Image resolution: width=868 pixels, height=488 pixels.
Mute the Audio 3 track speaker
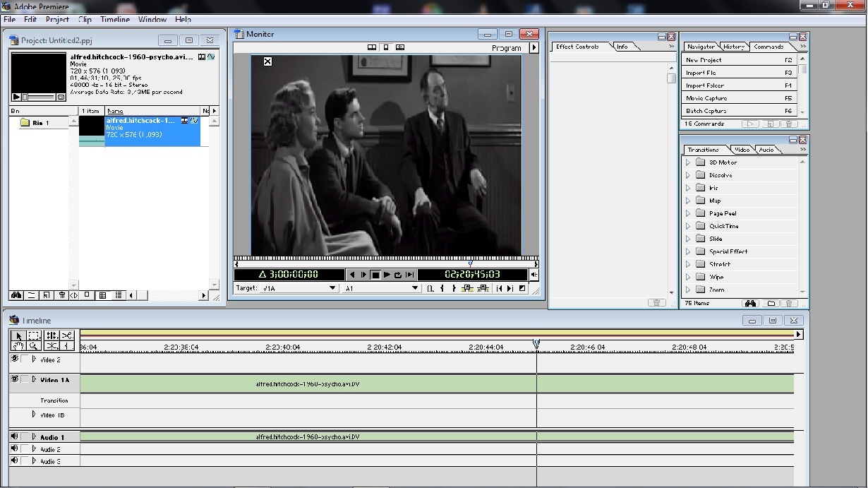click(14, 460)
